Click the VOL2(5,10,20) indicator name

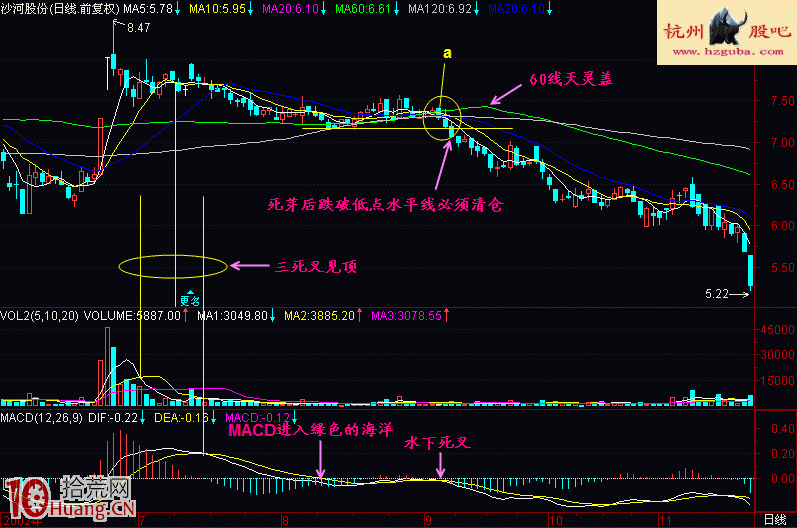click(39, 316)
